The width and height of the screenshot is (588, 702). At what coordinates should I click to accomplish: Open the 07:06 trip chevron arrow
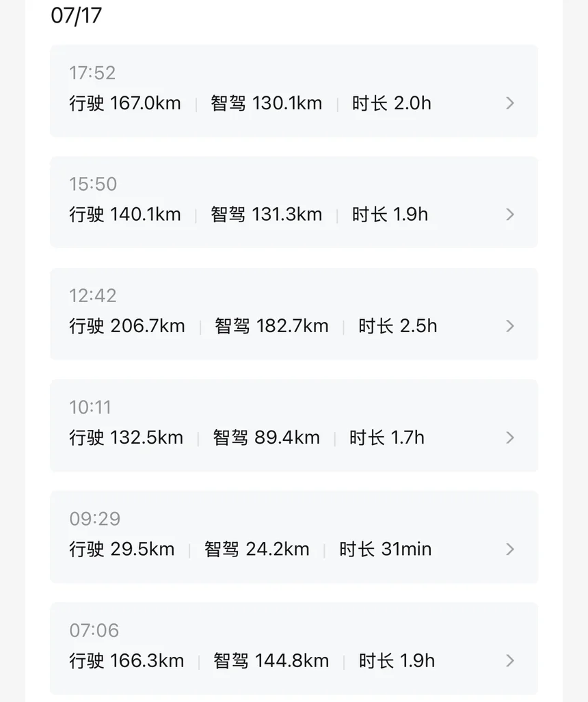pos(509,661)
